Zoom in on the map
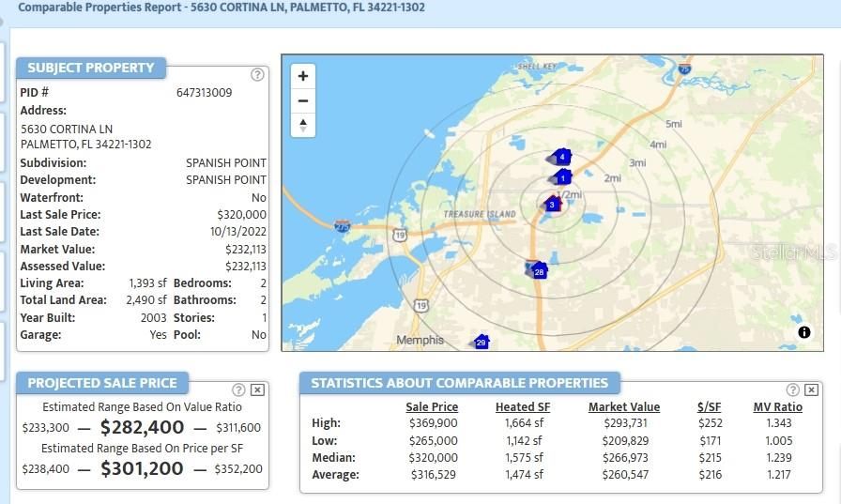841x504 pixels. coord(302,77)
